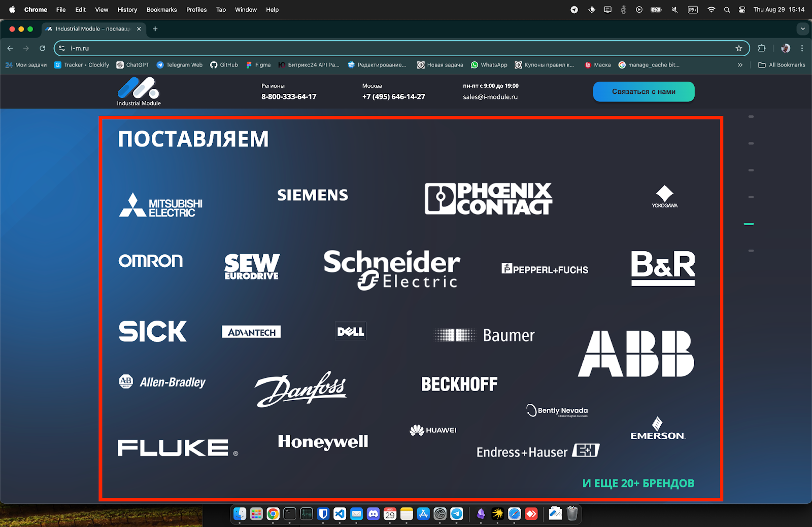Image resolution: width=812 pixels, height=527 pixels.
Task: Click the Baumer logo
Action: click(485, 335)
